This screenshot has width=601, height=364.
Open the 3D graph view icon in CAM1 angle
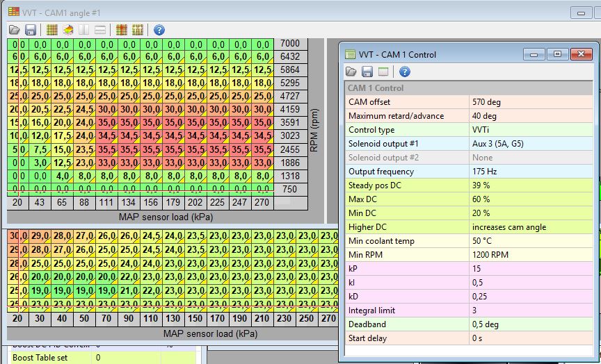(68, 30)
